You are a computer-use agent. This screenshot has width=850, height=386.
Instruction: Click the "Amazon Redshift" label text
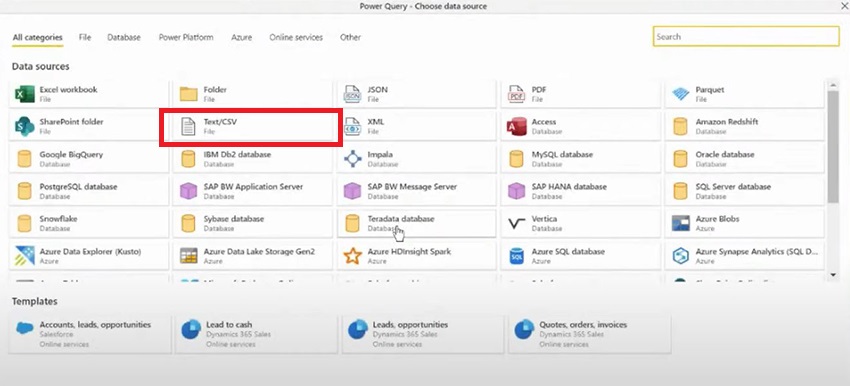coord(727,122)
